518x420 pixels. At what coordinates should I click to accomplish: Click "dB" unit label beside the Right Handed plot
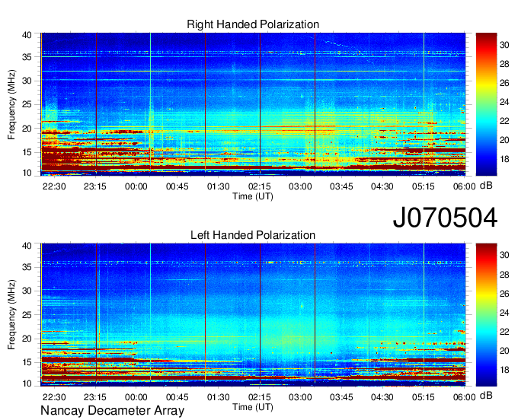click(x=486, y=186)
